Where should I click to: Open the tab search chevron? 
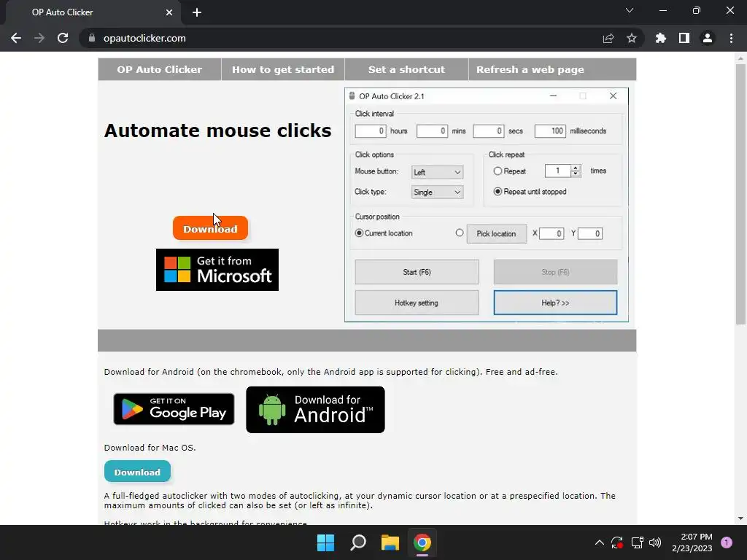(630, 10)
